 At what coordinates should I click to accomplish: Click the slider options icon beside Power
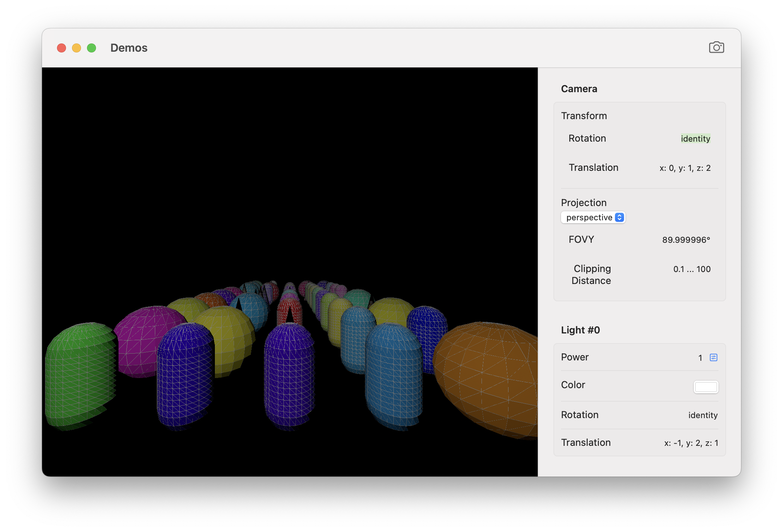click(x=713, y=357)
